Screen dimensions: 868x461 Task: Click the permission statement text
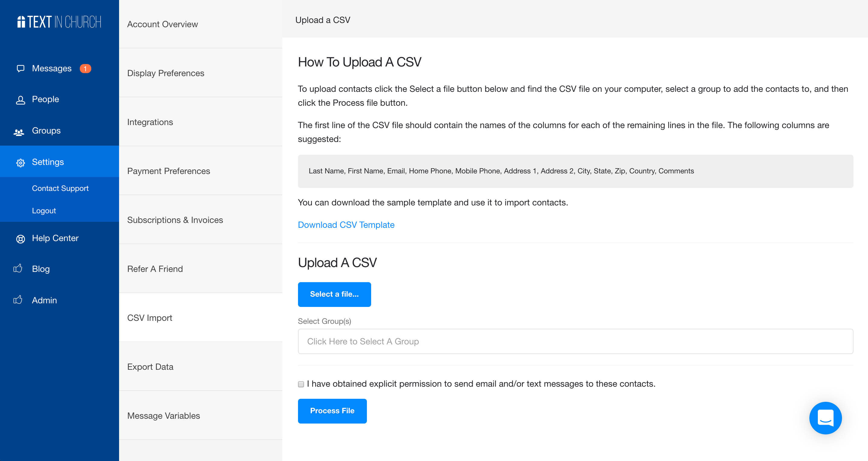[481, 384]
